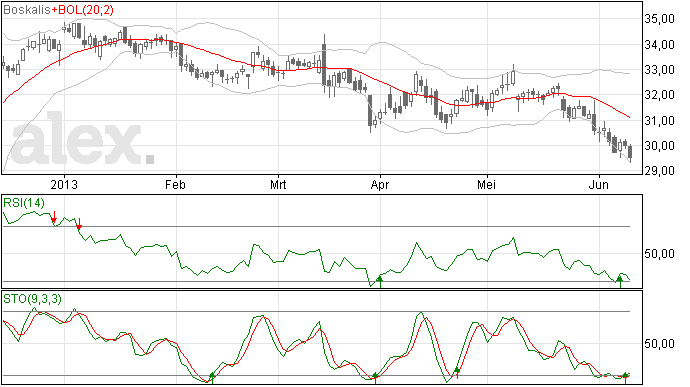Click the green STO buy arrow near Apr
Viewport: 690px width, 387px height.
point(375,378)
